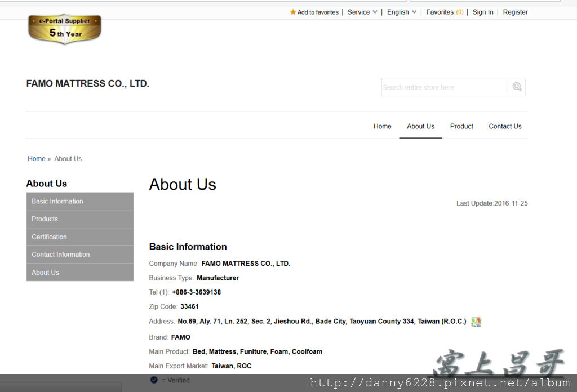
Task: Click the Main Export Market value Taiwan, ROC
Action: pos(232,366)
